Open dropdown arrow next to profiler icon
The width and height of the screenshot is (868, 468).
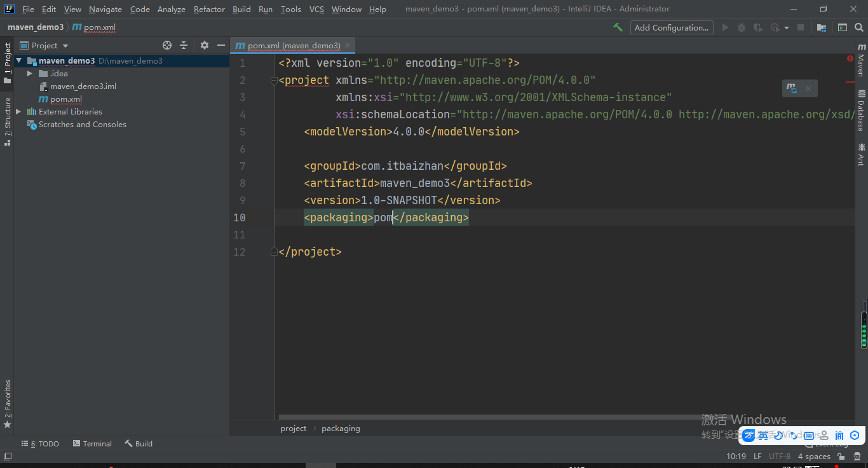pos(787,28)
